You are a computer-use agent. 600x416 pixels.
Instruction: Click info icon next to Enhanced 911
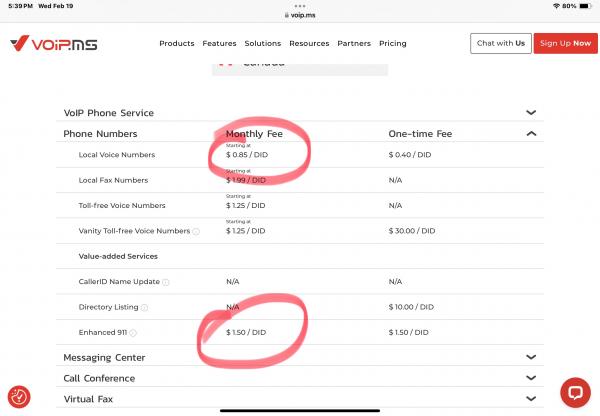pyautogui.click(x=133, y=333)
